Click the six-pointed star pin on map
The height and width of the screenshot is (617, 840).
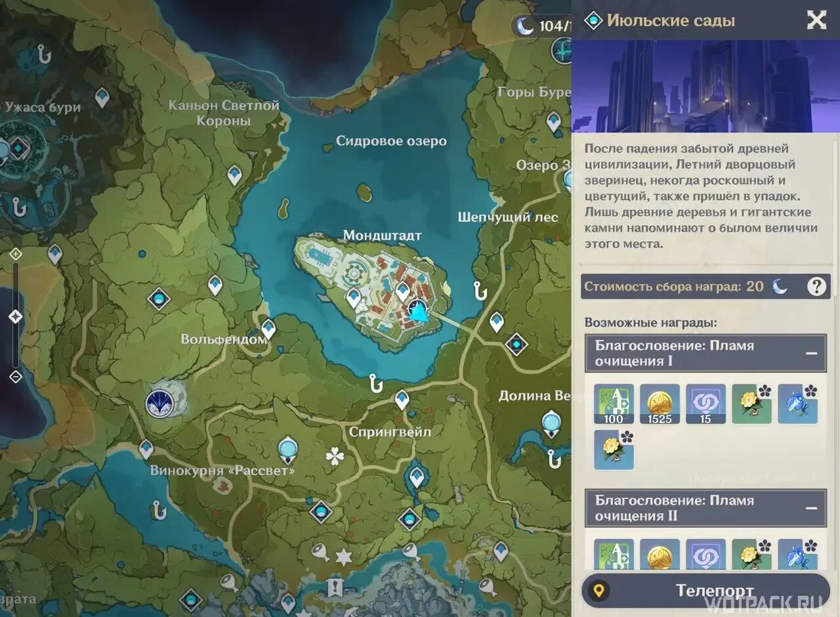click(x=344, y=557)
